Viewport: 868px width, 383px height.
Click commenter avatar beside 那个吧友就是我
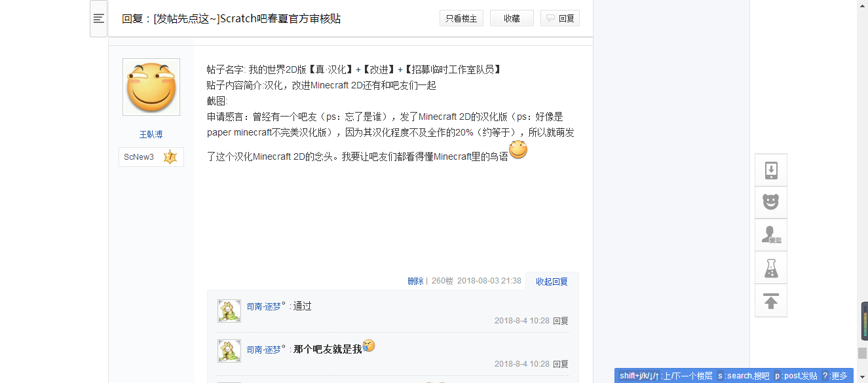pos(229,351)
